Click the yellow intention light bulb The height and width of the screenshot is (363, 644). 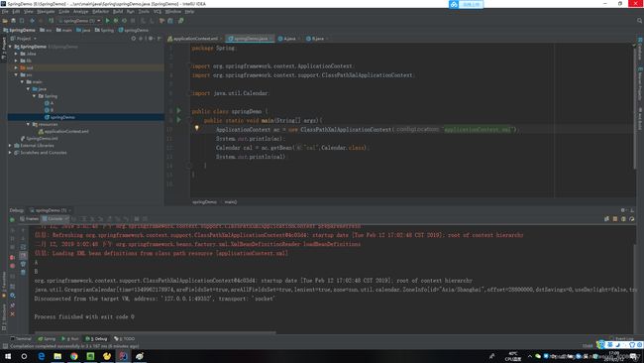coord(197,128)
